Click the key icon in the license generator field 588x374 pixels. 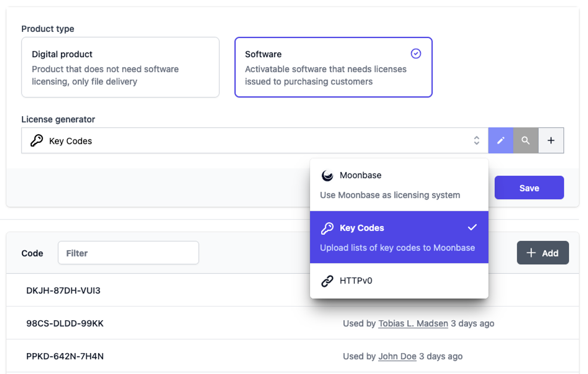point(37,141)
